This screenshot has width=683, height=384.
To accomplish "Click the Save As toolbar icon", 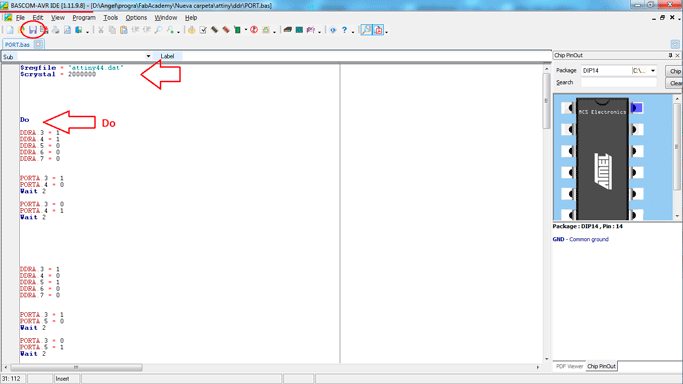I will [x=44, y=30].
